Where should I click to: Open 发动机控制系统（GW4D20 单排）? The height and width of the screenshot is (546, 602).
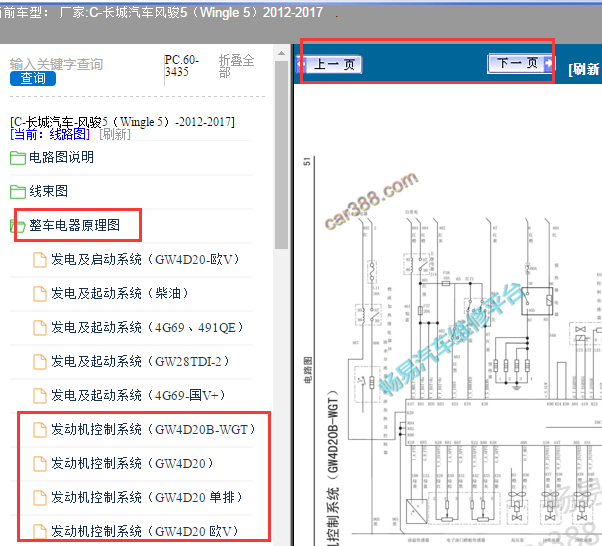[x=147, y=497]
